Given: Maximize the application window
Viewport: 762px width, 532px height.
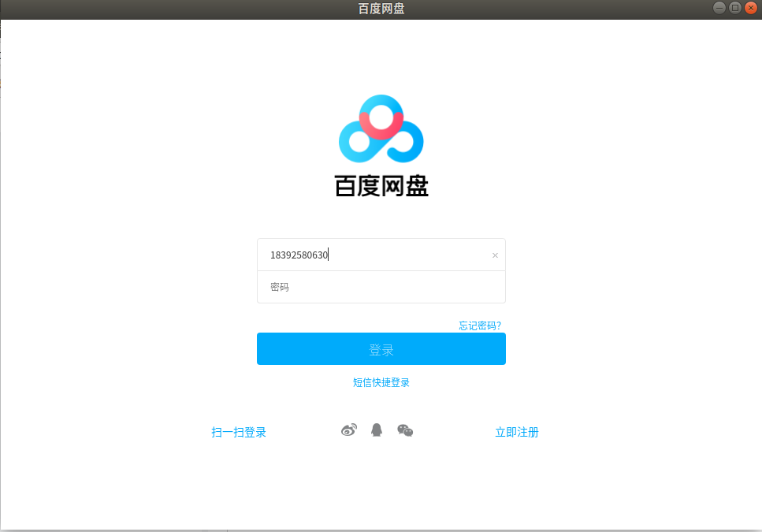Looking at the screenshot, I should [735, 7].
